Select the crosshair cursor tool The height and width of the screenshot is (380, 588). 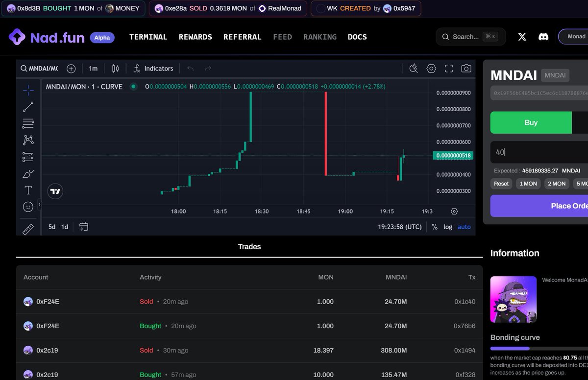[28, 90]
